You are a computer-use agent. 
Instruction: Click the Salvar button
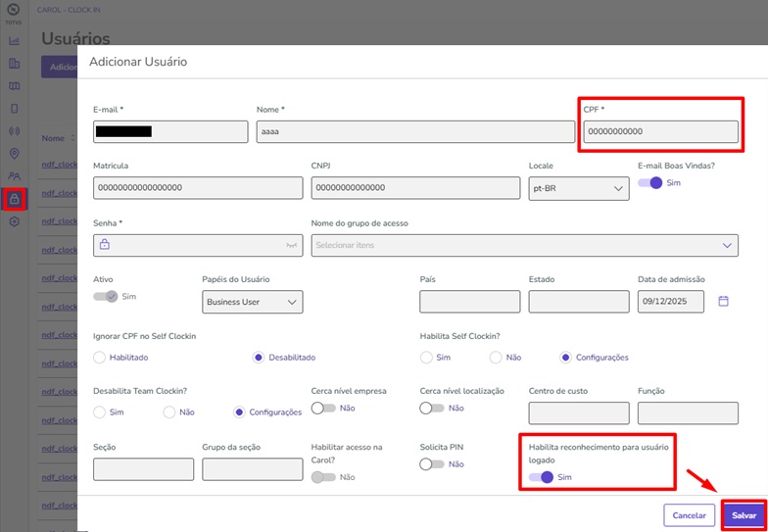744,515
